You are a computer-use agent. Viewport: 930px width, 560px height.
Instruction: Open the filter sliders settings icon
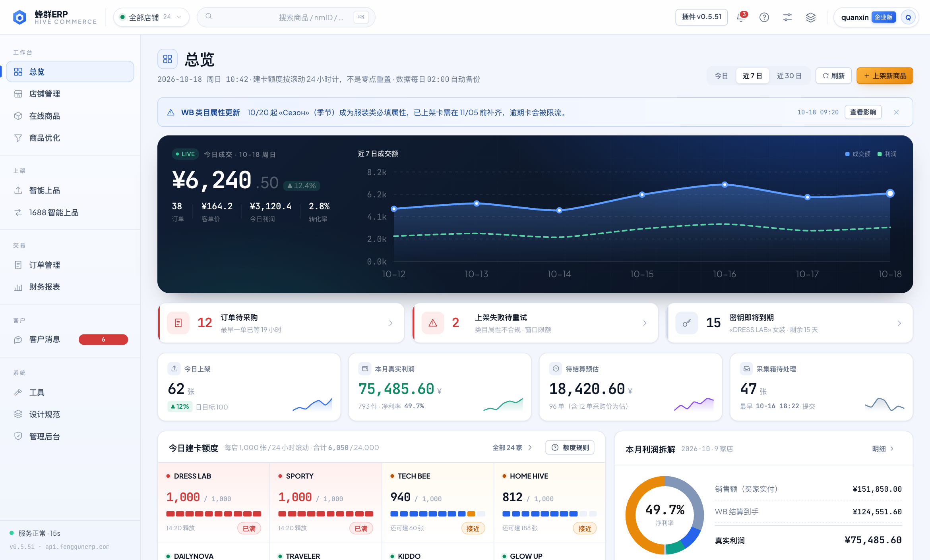click(x=787, y=17)
